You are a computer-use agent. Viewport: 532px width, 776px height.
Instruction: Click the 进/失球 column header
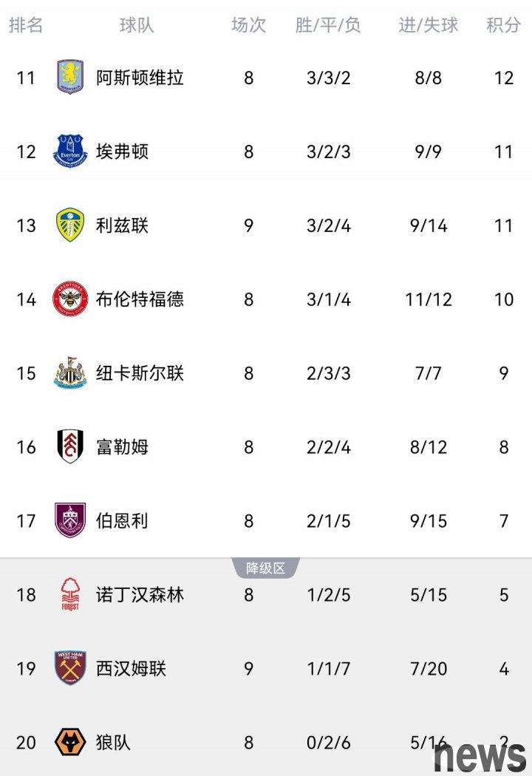[429, 25]
